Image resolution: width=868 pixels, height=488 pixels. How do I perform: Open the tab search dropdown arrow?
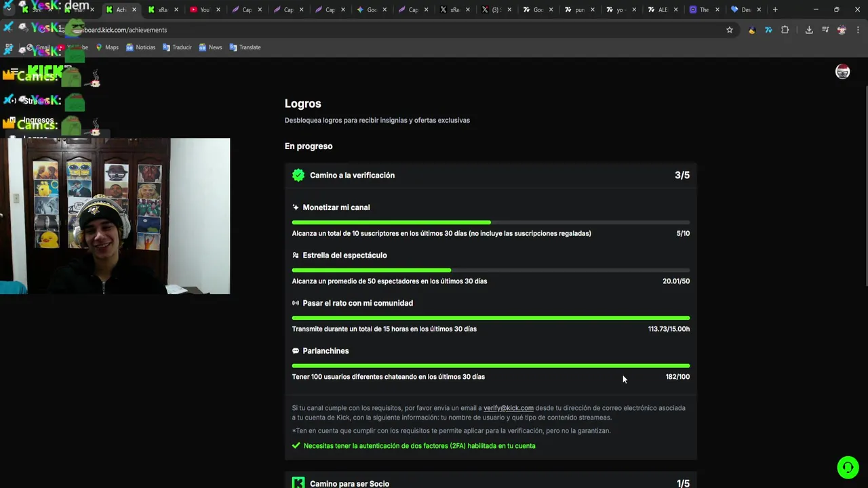click(x=8, y=9)
